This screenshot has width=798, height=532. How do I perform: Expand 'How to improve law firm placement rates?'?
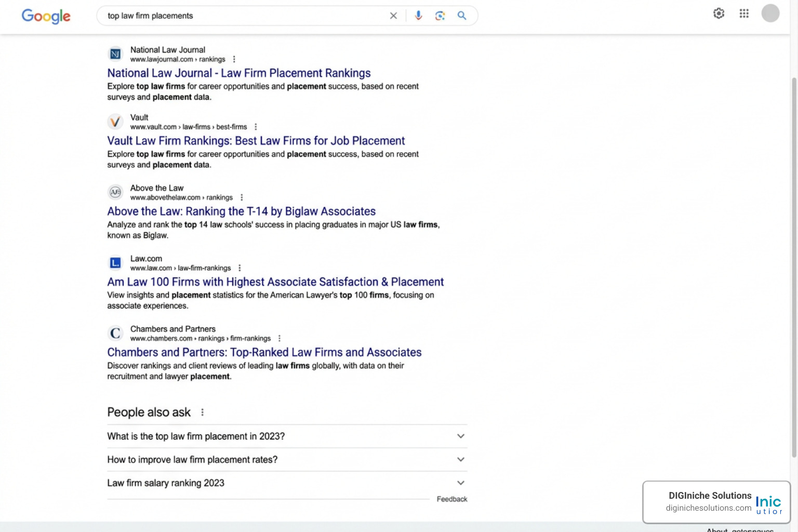287,460
